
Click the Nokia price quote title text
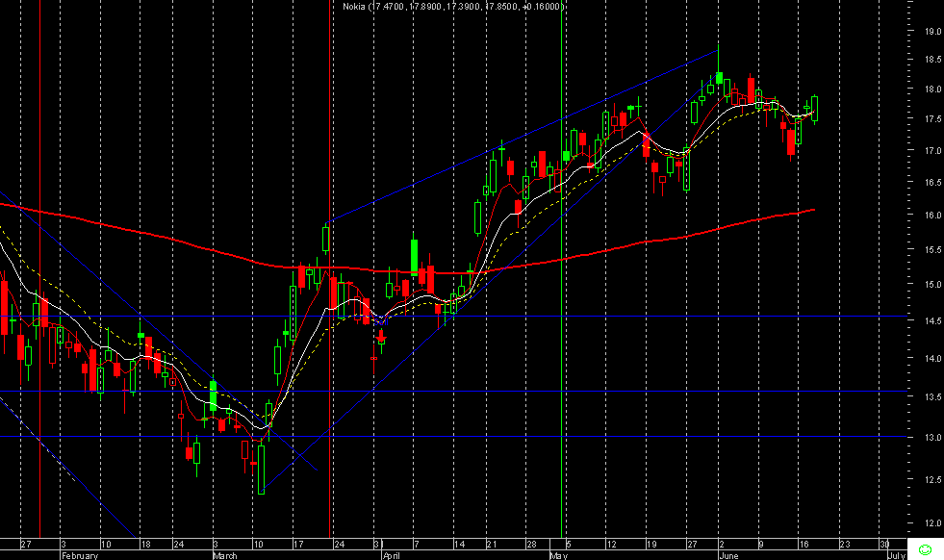(x=454, y=6)
